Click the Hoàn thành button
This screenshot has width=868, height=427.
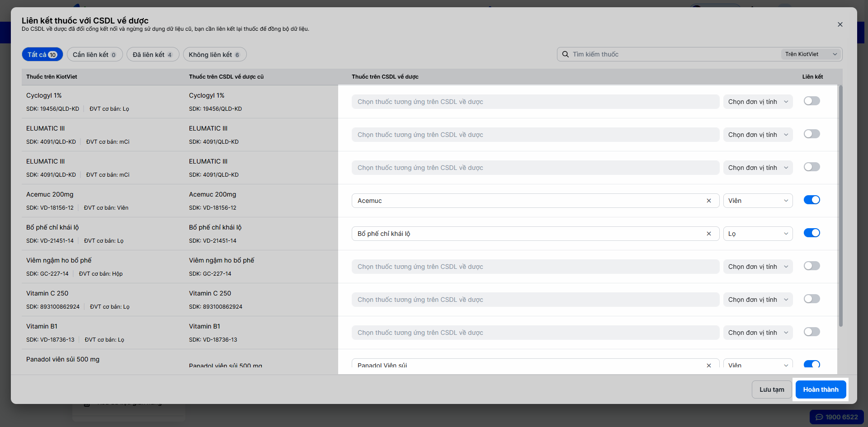tap(821, 389)
